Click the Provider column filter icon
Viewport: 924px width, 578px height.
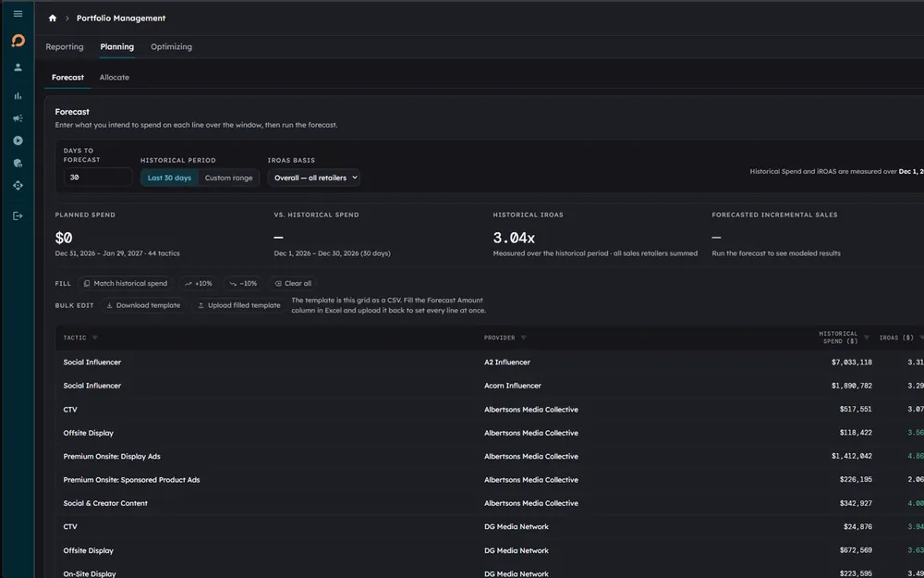[x=523, y=338]
